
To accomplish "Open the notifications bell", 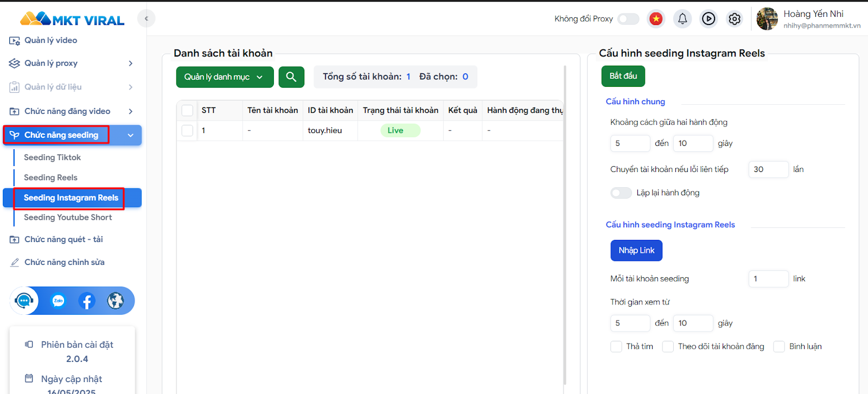I will coord(682,19).
